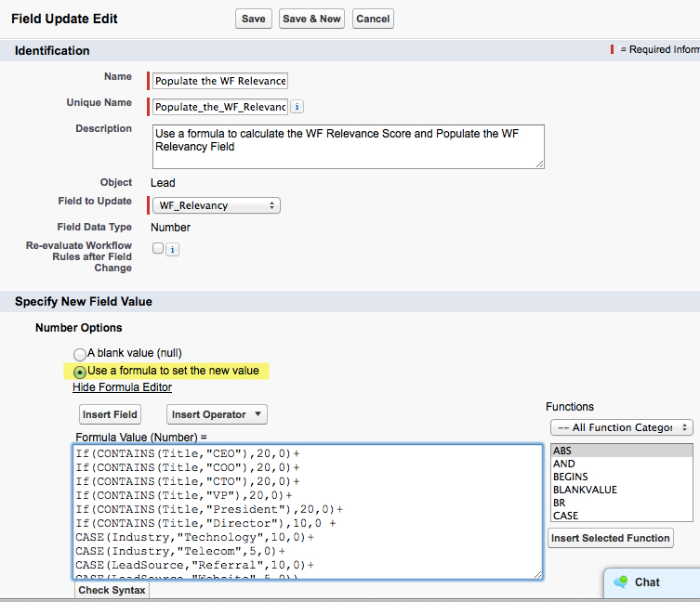Click the Insert Field button

click(x=110, y=414)
